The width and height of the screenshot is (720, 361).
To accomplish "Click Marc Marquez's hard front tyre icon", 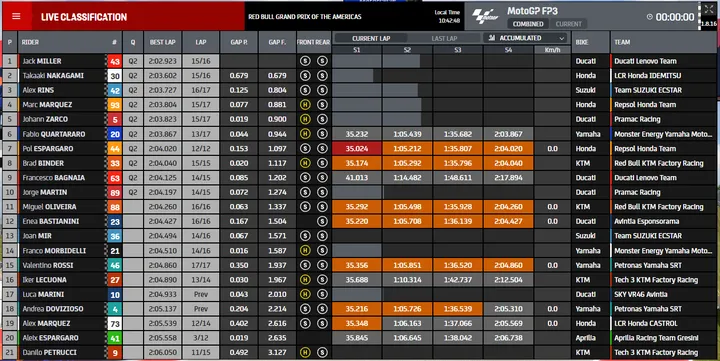I will (305, 105).
